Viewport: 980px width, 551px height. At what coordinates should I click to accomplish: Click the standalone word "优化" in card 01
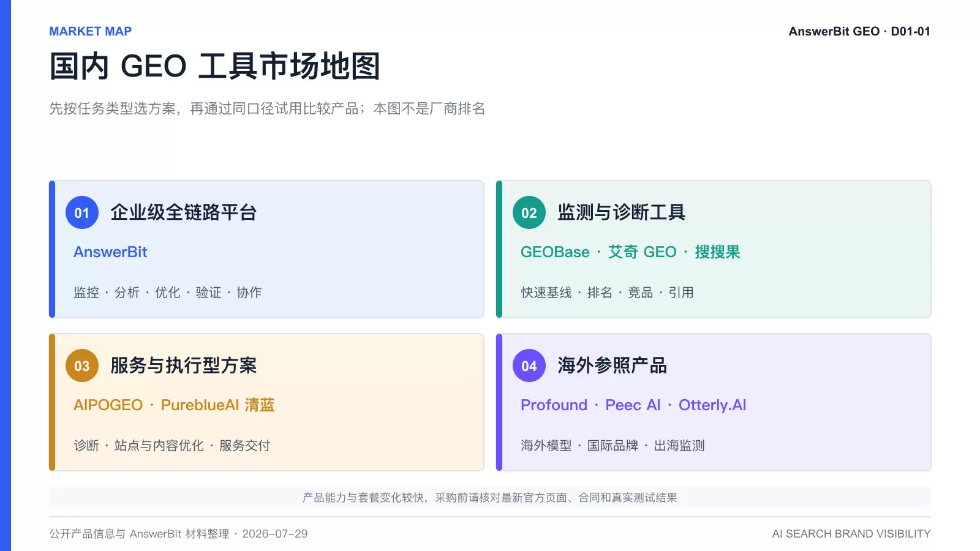168,293
